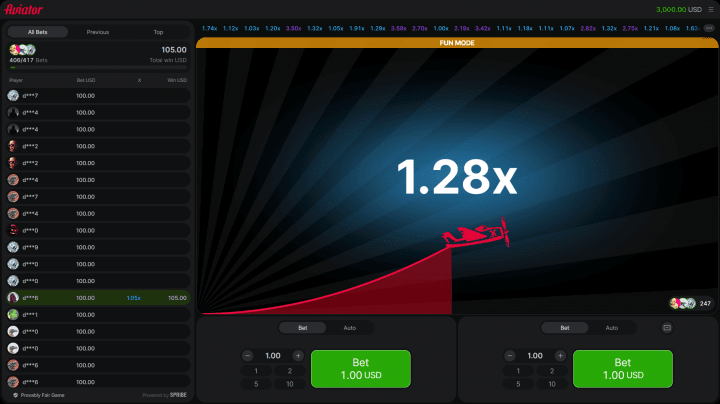Viewport: 720px width, 404px height.
Task: Click the avatar cluster next to 247
Action: click(x=683, y=303)
